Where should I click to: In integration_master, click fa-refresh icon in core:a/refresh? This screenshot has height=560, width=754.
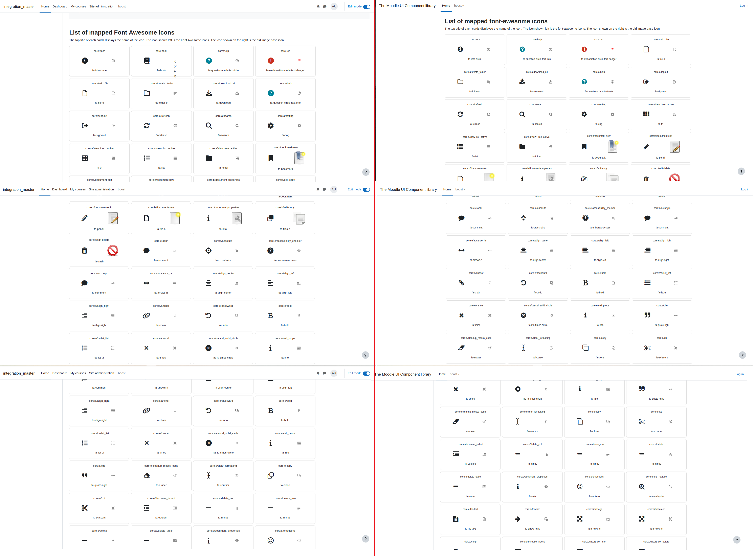(x=147, y=126)
